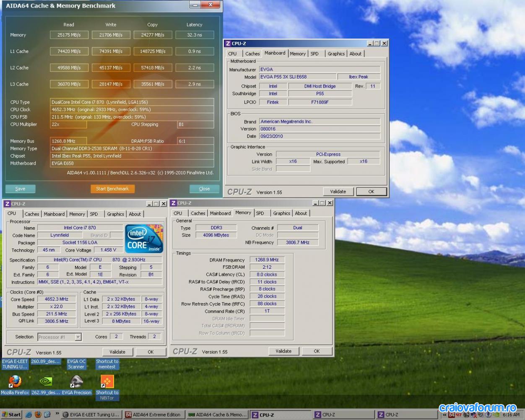Open the 262.99_des NVIDIA driver desktop icon
This screenshot has height=420, width=525.
tap(46, 381)
